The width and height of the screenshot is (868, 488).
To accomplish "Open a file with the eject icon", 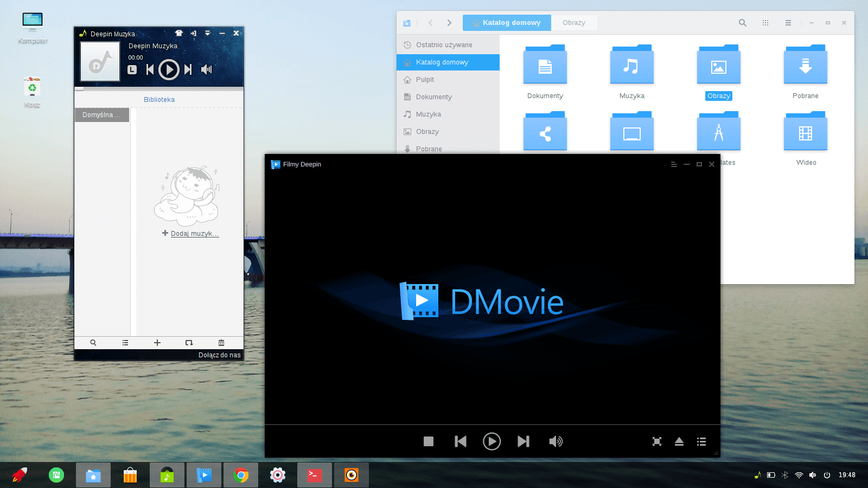I will 679,441.
